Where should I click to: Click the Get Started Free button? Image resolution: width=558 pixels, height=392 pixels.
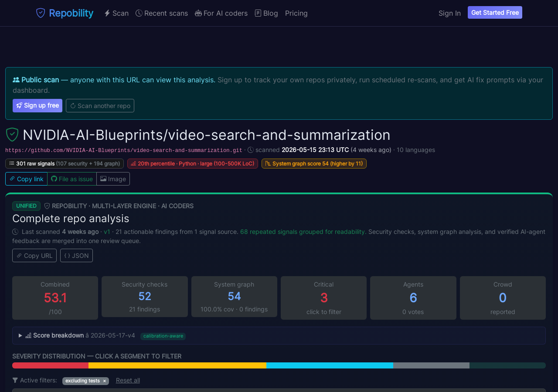coord(495,13)
